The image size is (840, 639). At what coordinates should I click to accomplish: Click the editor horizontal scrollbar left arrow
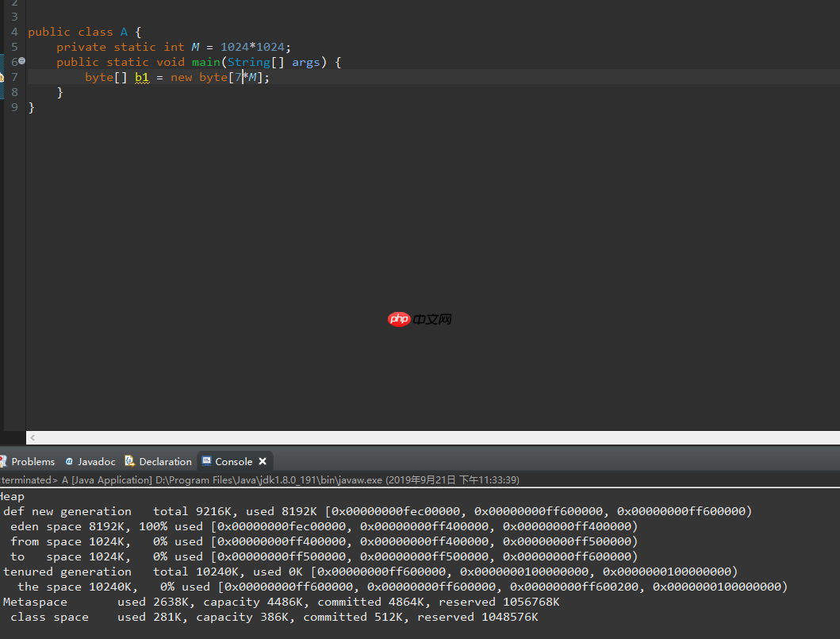point(33,437)
